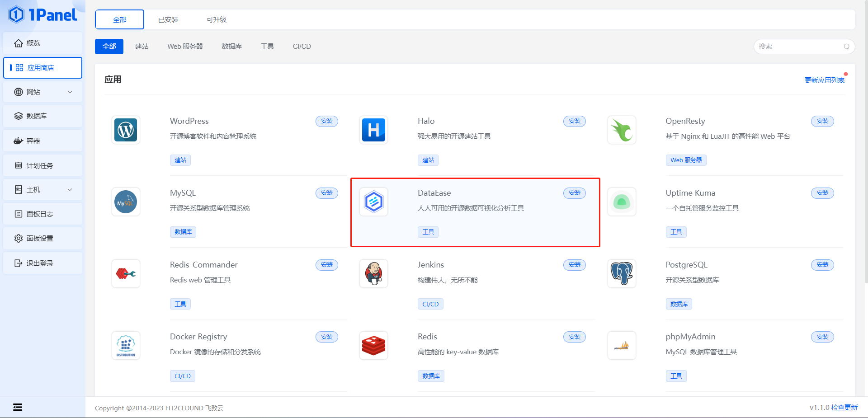Open 计划任务 scheduled tasks
868x418 pixels.
(x=42, y=166)
